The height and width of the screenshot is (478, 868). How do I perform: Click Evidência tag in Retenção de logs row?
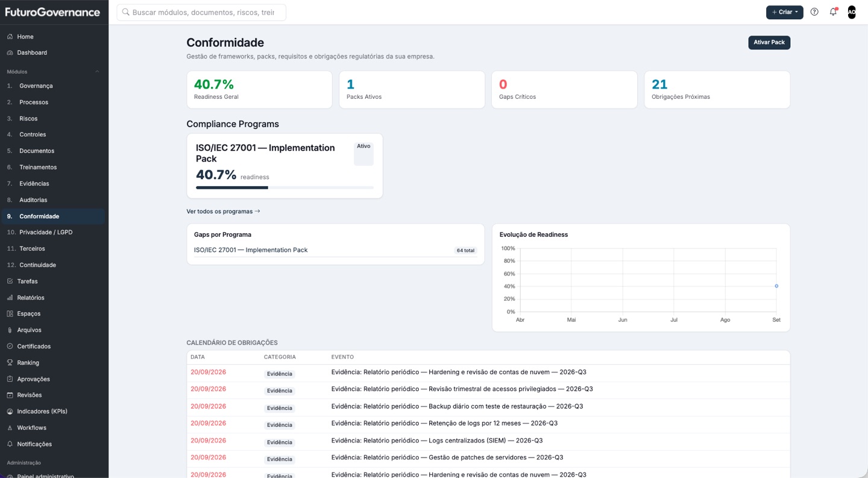280,425
